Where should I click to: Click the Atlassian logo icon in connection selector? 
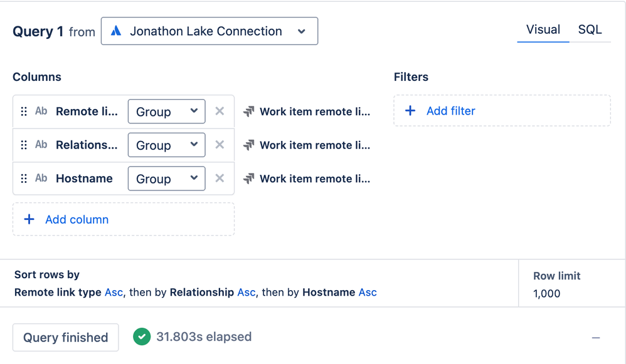[116, 31]
